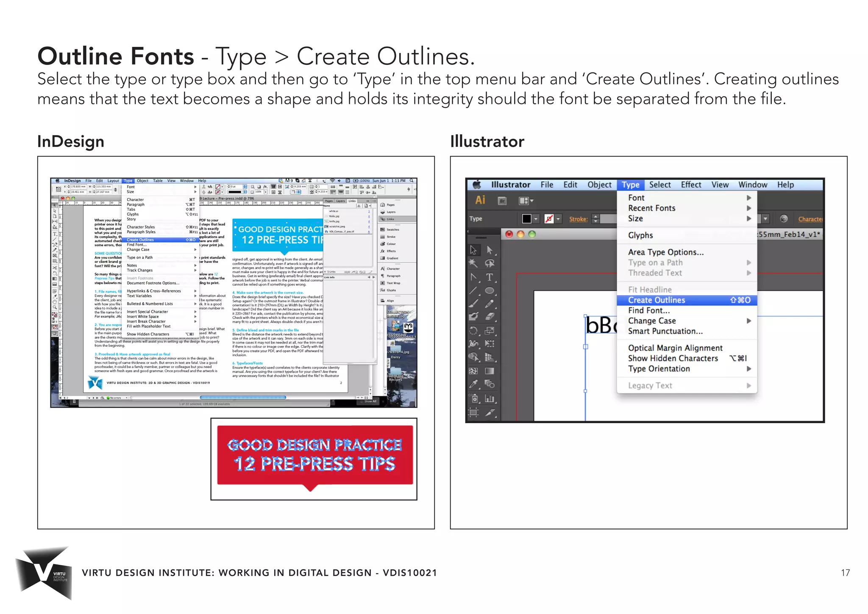Choose the Gradient tool in Illustrator
This screenshot has height=614, width=868.
tap(490, 371)
